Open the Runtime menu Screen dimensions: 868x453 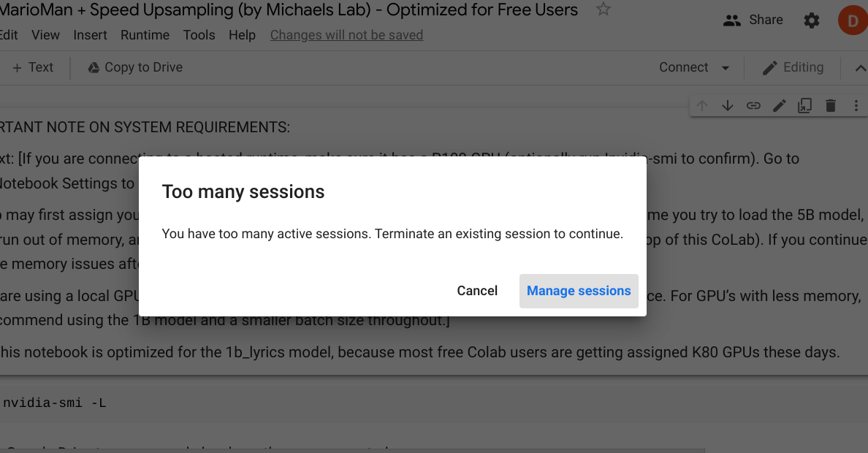(x=145, y=34)
